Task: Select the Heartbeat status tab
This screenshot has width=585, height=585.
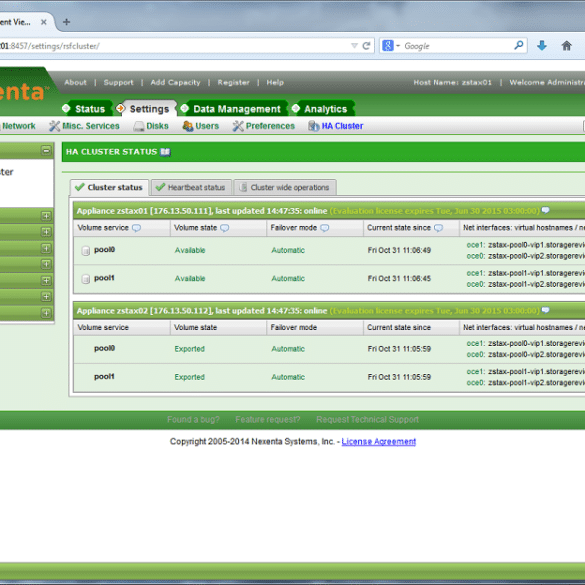Action: (191, 187)
